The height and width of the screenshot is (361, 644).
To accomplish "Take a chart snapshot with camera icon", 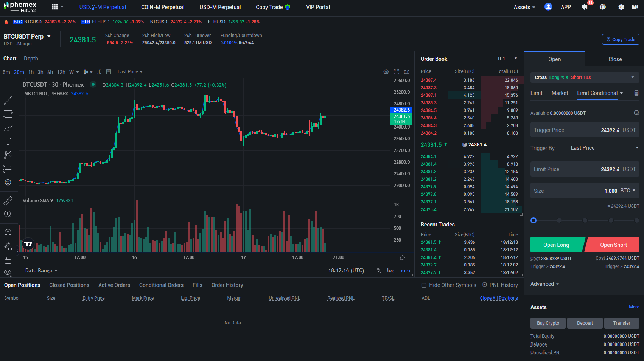I will tap(407, 72).
